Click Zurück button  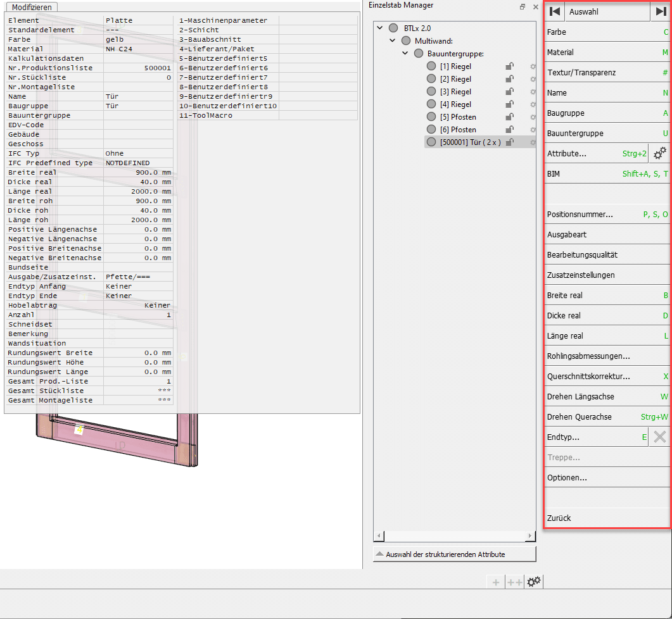[607, 518]
